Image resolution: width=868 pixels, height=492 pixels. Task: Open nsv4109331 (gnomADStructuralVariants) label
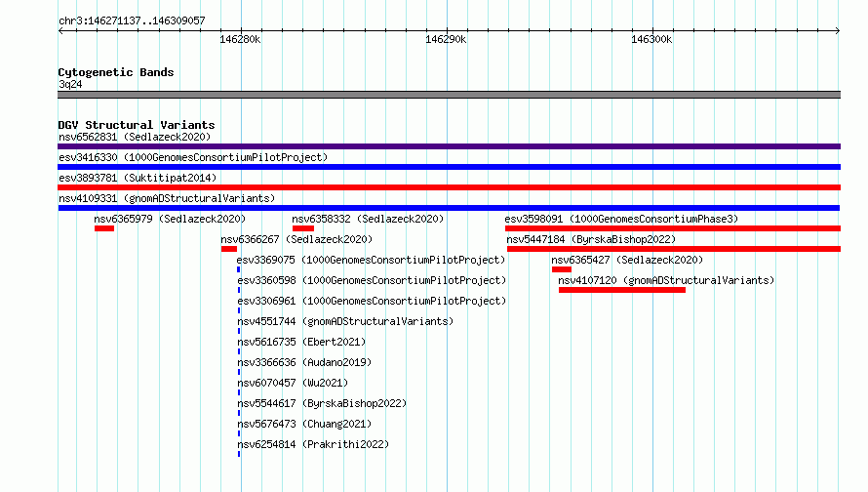tap(167, 198)
